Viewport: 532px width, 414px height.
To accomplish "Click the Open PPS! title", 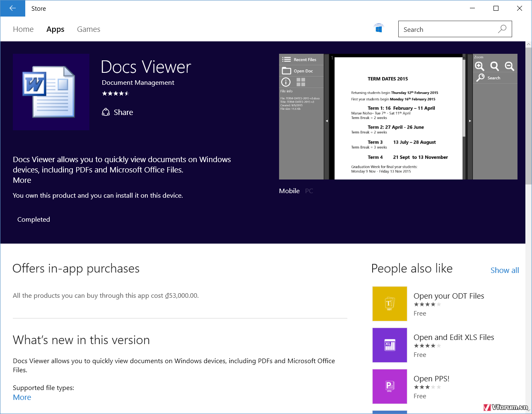I will pyautogui.click(x=431, y=378).
